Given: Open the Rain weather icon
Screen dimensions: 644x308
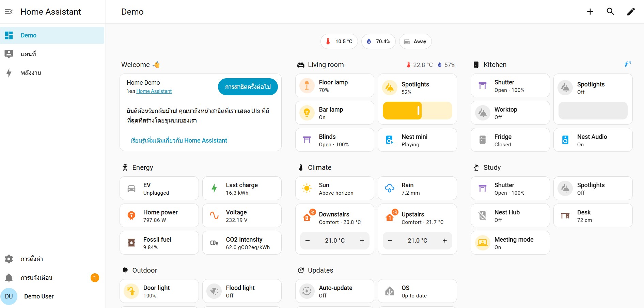Looking at the screenshot, I should coord(390,188).
